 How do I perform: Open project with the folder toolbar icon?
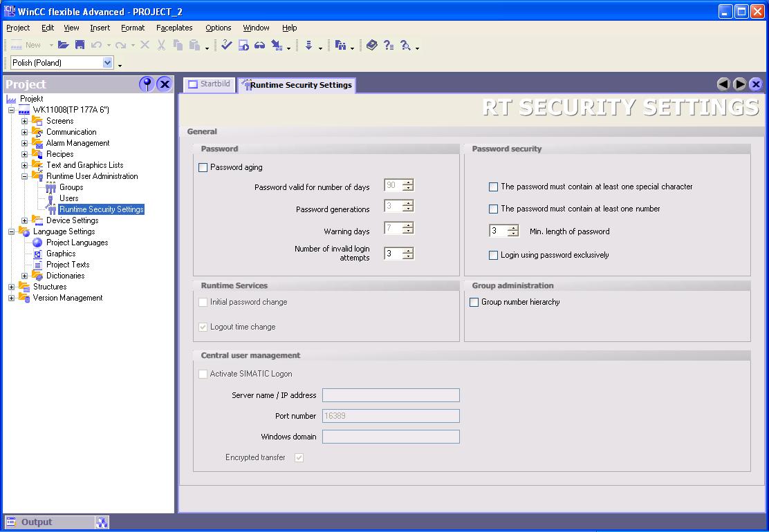(63, 45)
